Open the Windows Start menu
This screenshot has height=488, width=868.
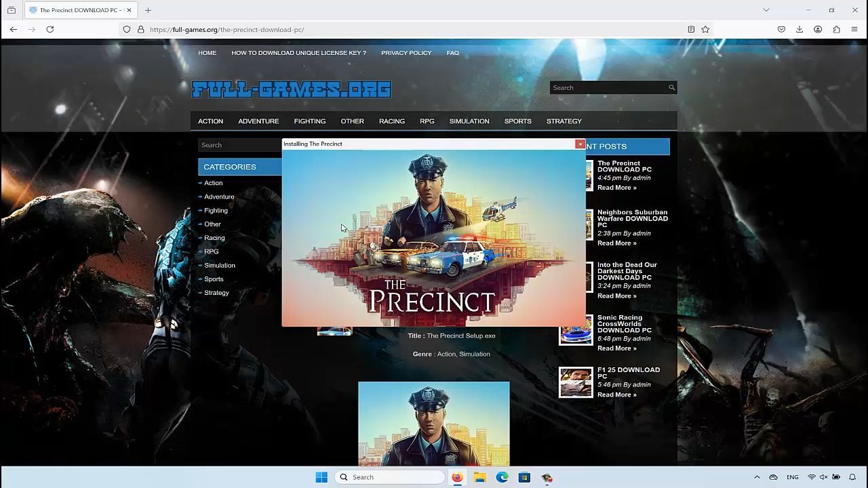coord(321,477)
